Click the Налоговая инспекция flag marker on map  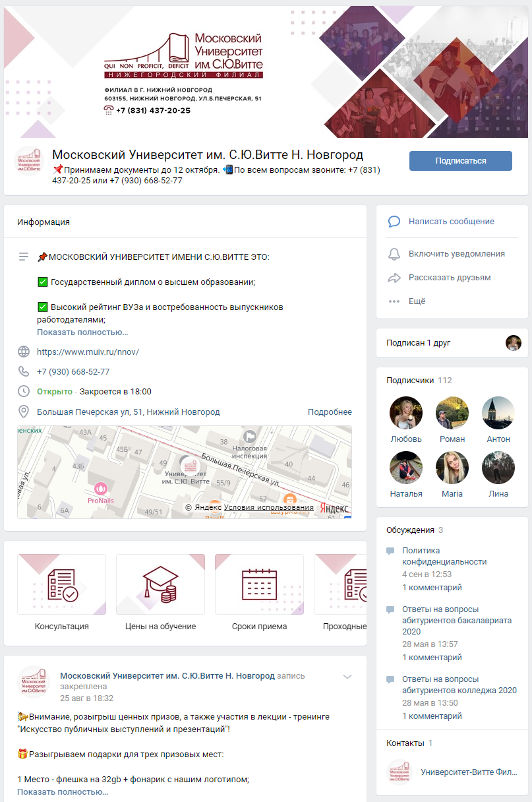click(x=250, y=437)
